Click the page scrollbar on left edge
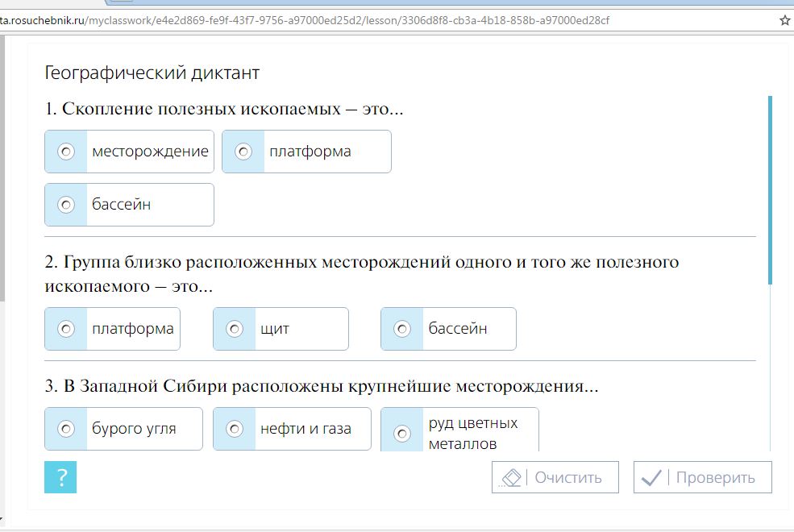The image size is (794, 532). [2, 168]
